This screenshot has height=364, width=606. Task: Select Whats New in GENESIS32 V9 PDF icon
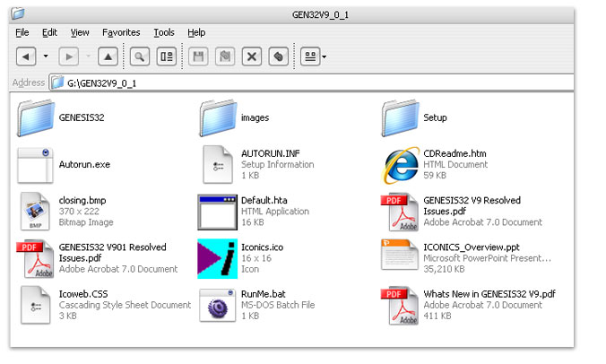click(399, 305)
